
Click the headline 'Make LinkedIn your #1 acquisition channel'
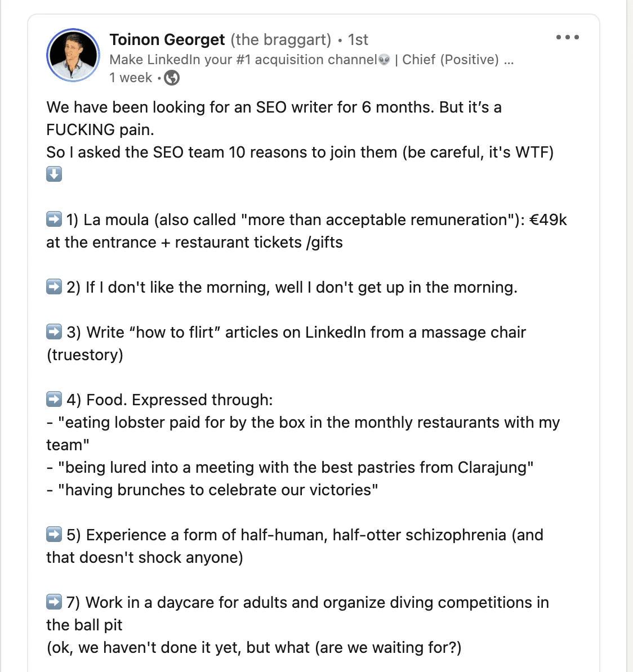click(243, 60)
